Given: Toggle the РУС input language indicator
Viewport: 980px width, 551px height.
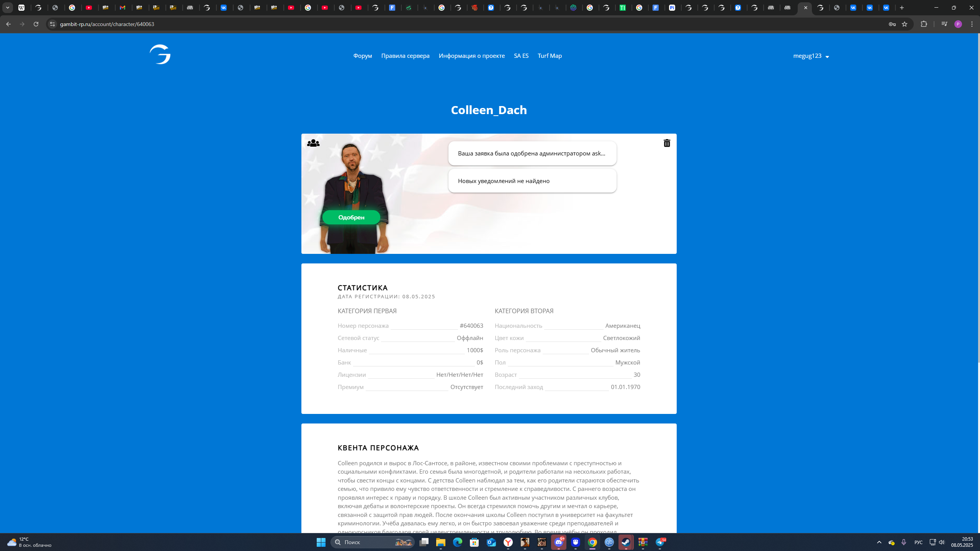Looking at the screenshot, I should [x=918, y=542].
